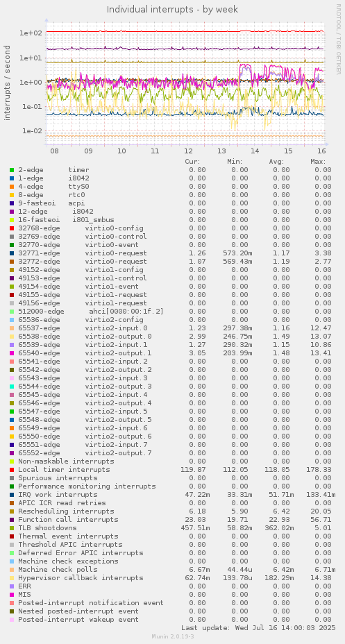Click the magenta virtio2-output.1 legend swatch

click(12, 353)
